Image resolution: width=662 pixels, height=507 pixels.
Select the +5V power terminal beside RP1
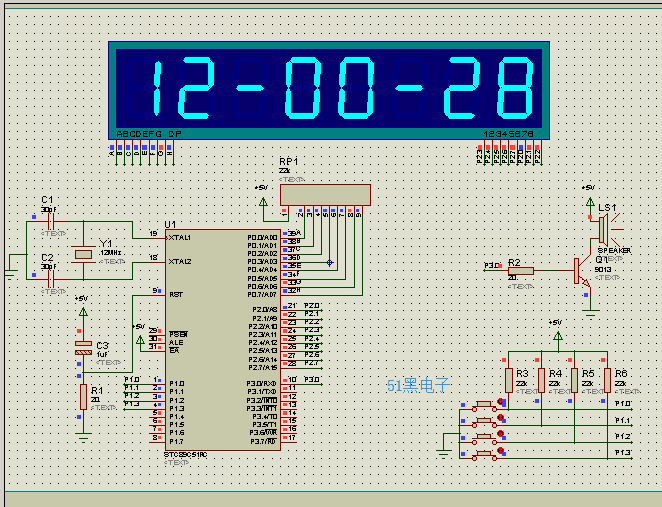263,203
